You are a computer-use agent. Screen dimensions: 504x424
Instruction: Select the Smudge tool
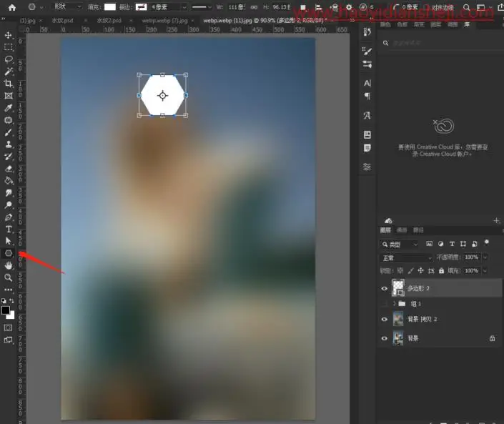9,193
